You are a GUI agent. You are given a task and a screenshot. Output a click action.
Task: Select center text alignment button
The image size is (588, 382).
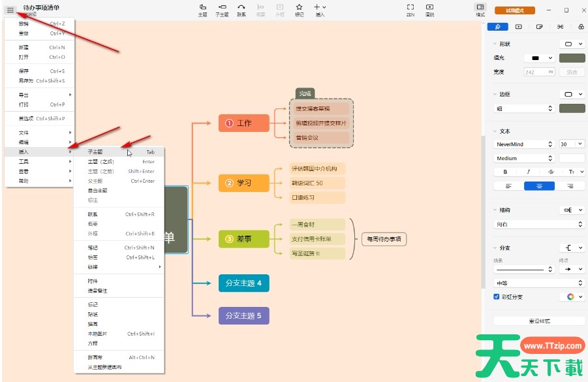pyautogui.click(x=538, y=186)
